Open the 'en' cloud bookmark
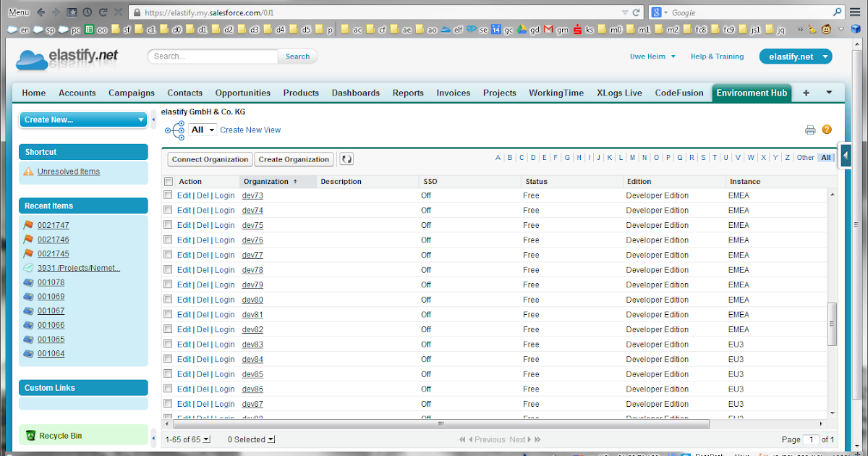The width and height of the screenshot is (868, 456). pyautogui.click(x=18, y=30)
